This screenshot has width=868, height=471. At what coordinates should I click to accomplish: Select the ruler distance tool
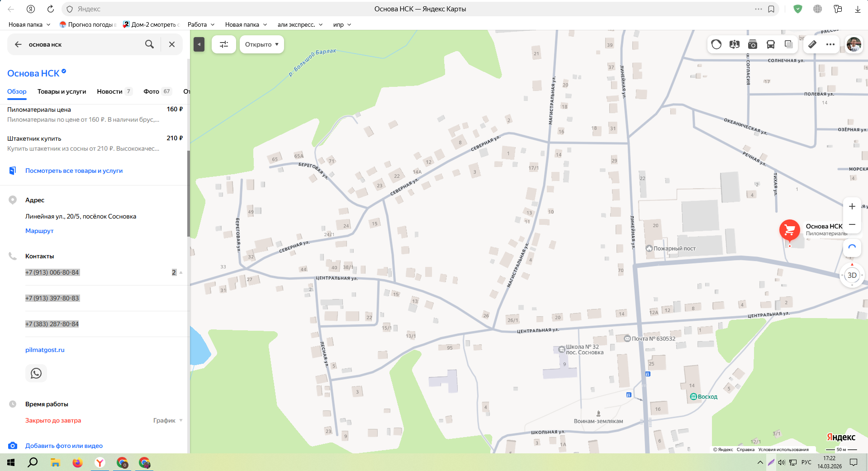(x=812, y=44)
